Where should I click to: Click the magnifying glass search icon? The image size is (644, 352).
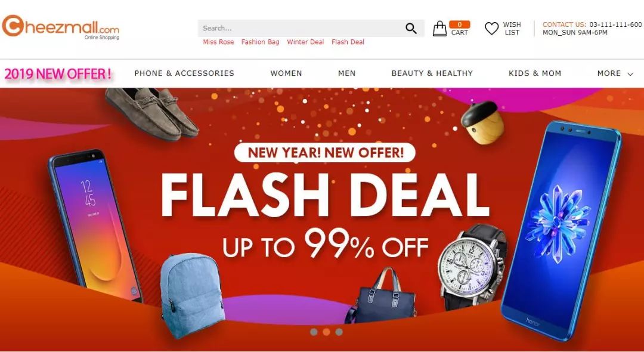(411, 29)
